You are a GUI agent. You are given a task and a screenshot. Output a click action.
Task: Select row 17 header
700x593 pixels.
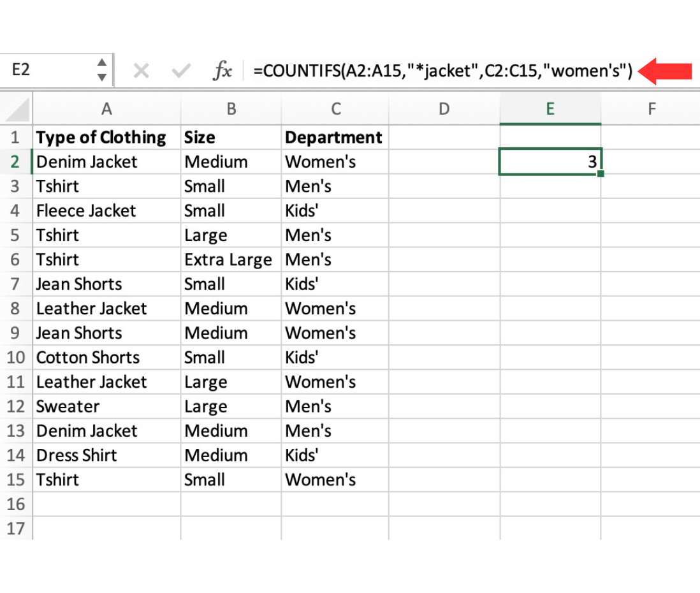(x=16, y=529)
